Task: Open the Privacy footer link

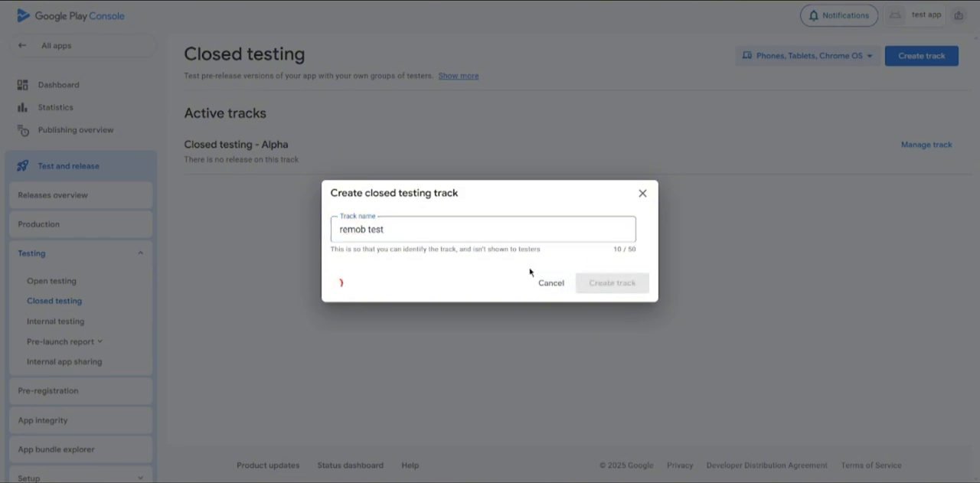Action: (680, 465)
